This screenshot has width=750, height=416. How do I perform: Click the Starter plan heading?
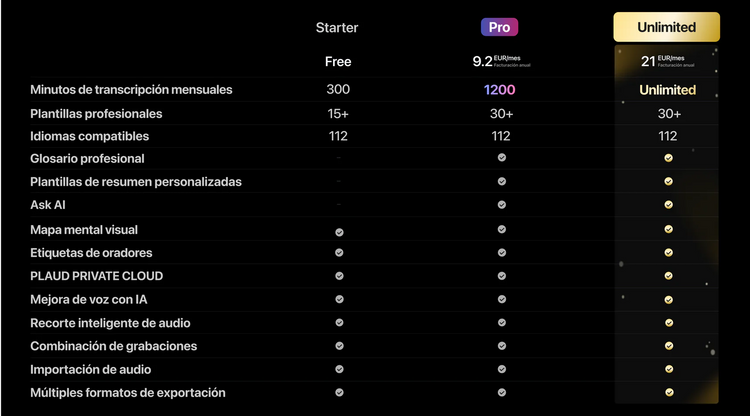pyautogui.click(x=337, y=27)
